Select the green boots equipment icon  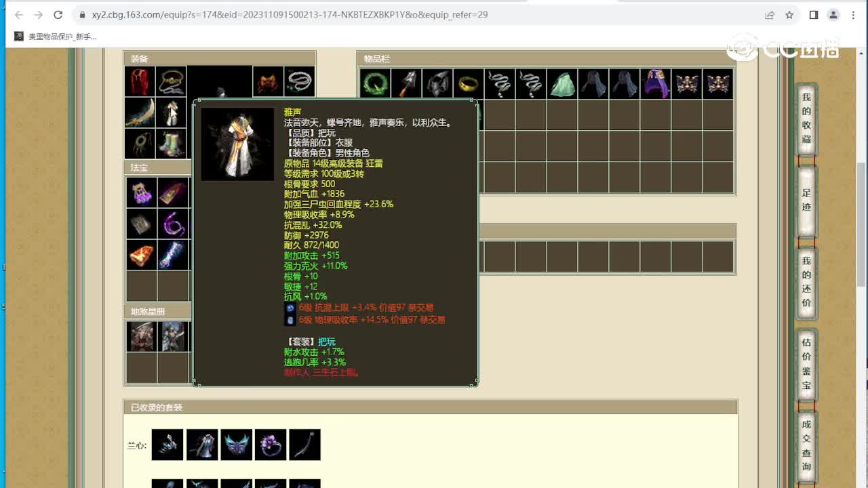172,144
